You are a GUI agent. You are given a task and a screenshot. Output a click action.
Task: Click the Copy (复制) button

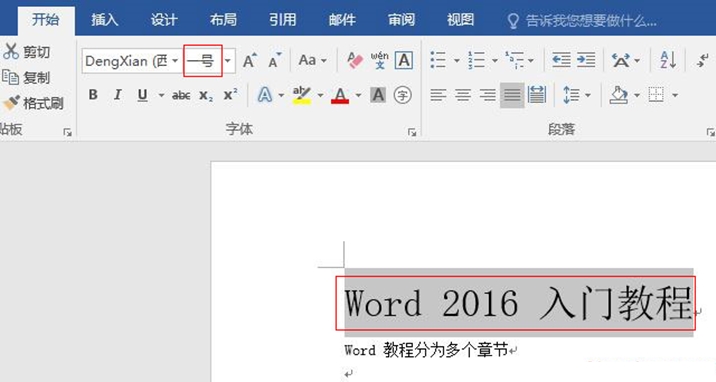point(26,77)
